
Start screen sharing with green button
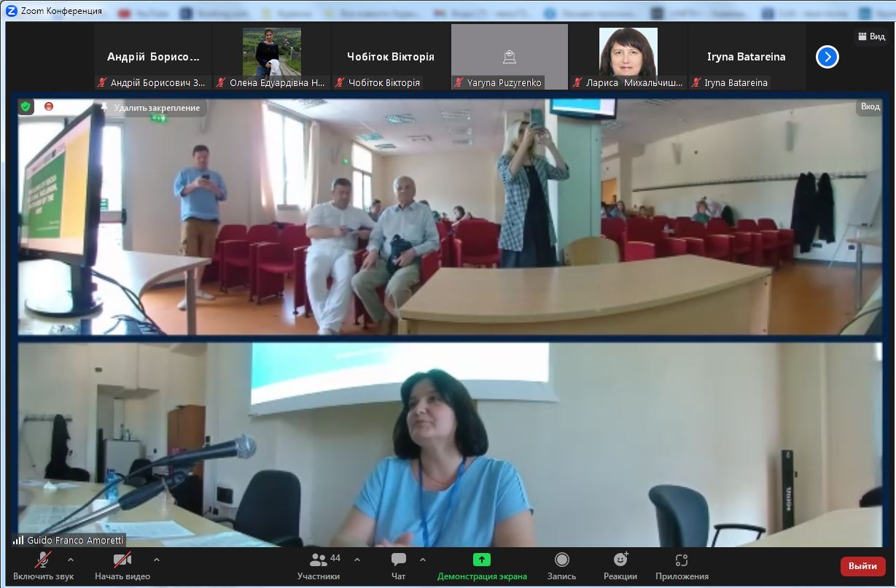pos(482,560)
